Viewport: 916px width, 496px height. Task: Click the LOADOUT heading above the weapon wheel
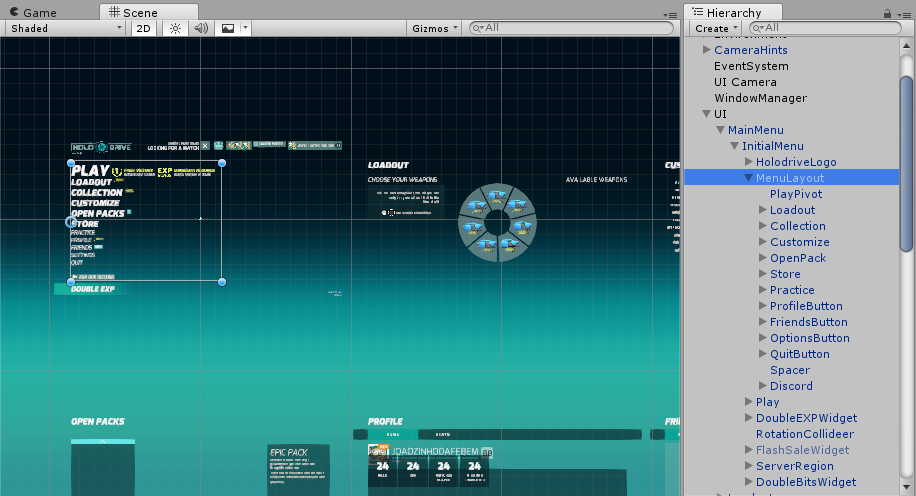pos(388,165)
